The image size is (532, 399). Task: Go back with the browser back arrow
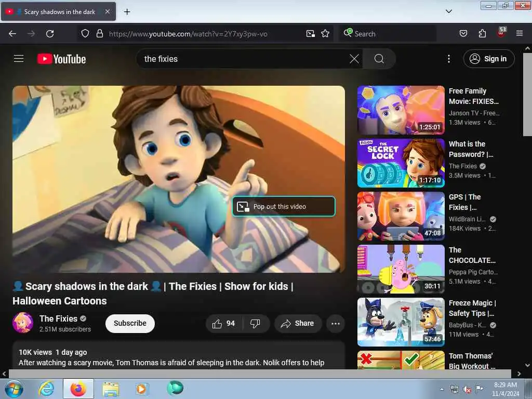[x=12, y=34]
